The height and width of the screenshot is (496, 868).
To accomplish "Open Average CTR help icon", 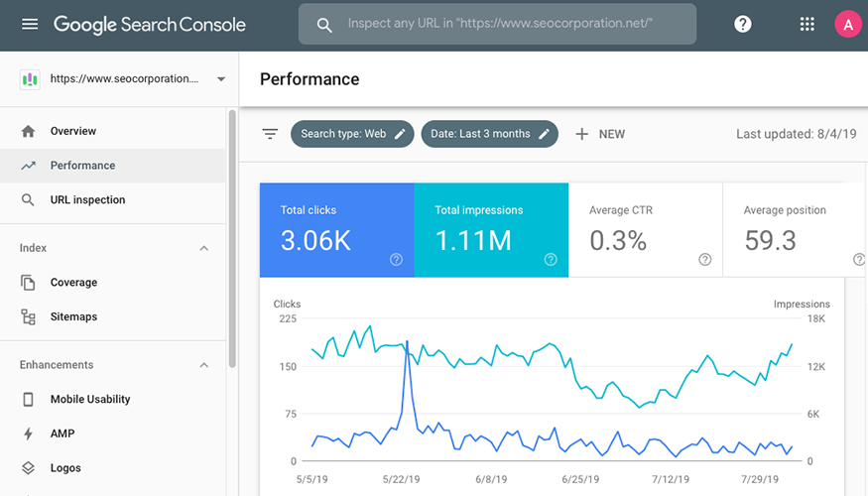I will tap(704, 259).
